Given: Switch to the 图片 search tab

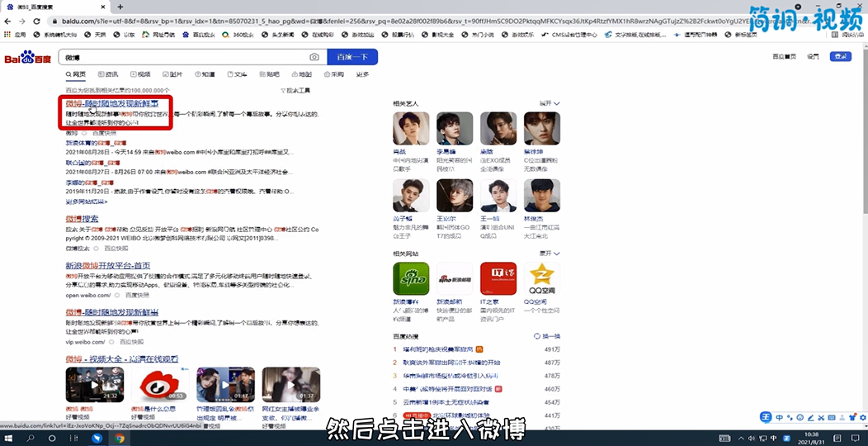Looking at the screenshot, I should tap(172, 74).
